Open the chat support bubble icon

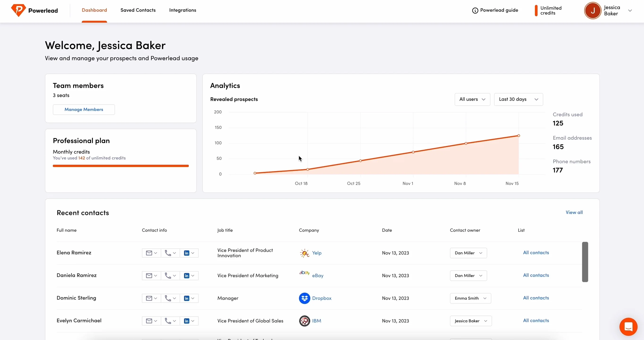click(x=628, y=327)
